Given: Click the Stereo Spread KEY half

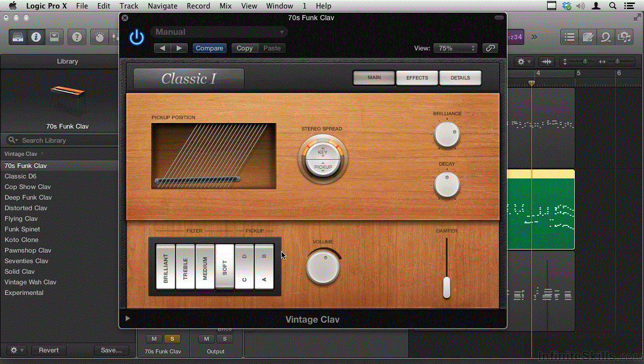Looking at the screenshot, I should click(x=323, y=151).
